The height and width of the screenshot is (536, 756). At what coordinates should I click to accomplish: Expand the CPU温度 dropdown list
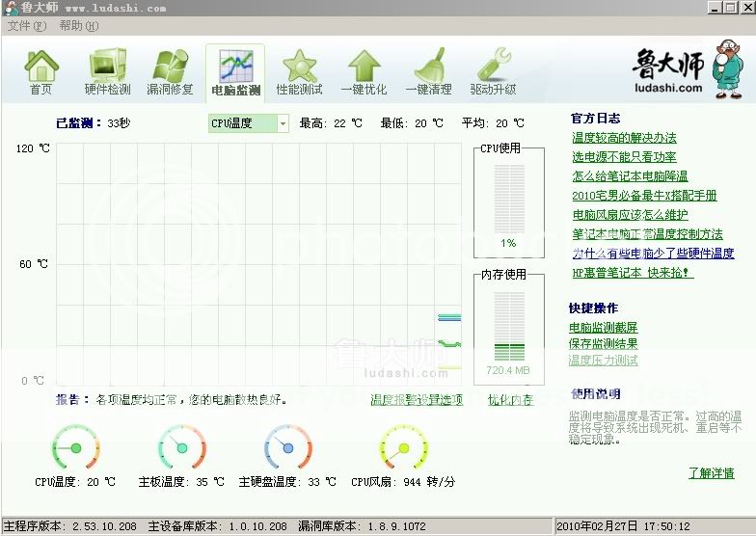pos(283,123)
